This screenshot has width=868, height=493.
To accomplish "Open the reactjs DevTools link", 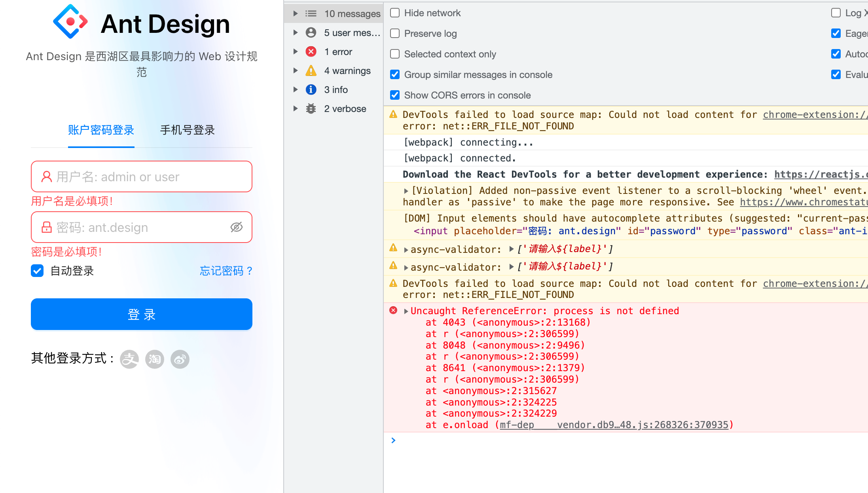I will click(x=821, y=174).
